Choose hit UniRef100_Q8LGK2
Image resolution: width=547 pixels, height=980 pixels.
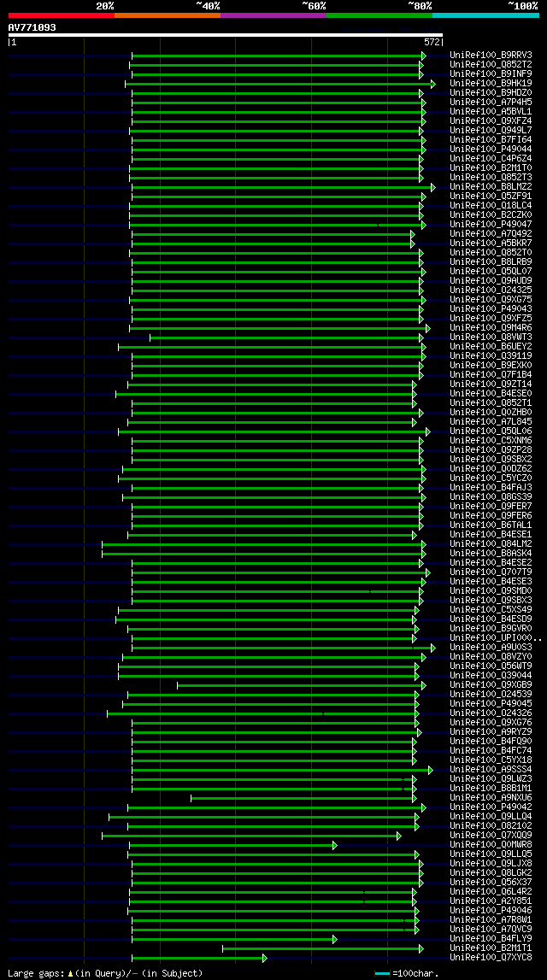click(491, 873)
